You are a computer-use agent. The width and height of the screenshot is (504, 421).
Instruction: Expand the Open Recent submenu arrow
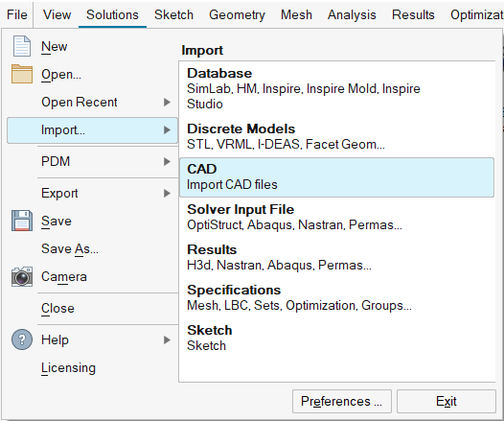pyautogui.click(x=167, y=102)
